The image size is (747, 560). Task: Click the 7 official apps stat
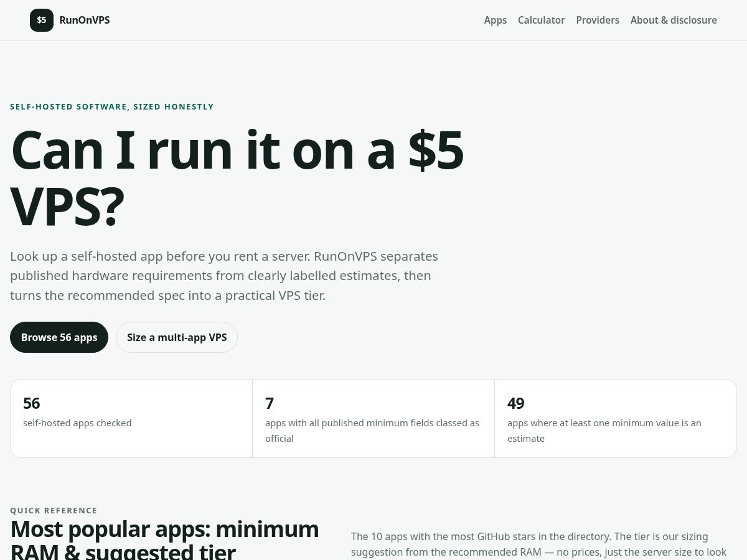[374, 418]
